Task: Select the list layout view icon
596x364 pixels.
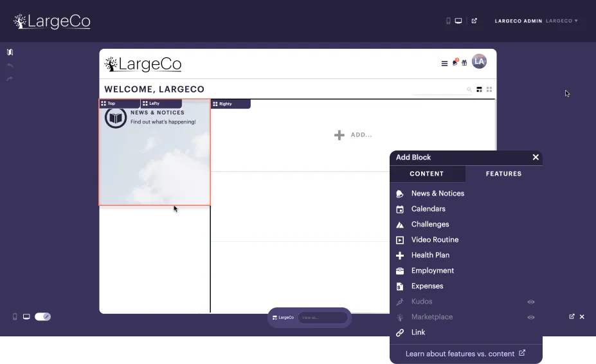Action: tap(479, 89)
